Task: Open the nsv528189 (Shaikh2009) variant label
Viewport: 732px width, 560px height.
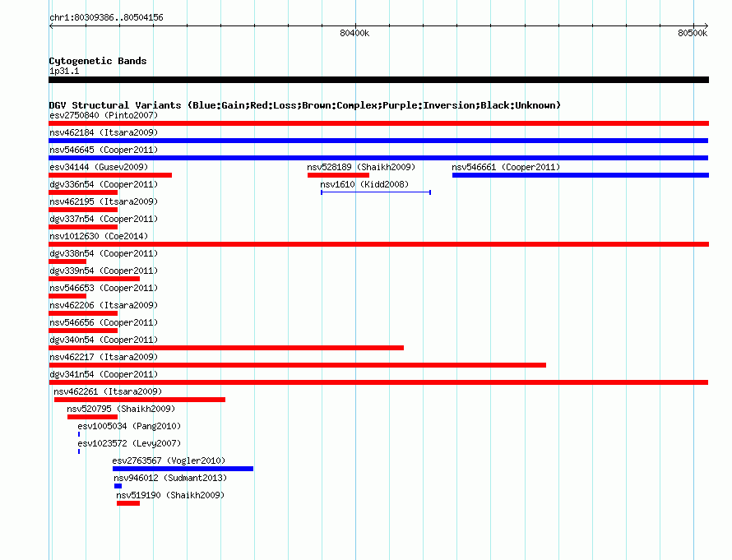Action: coord(361,167)
